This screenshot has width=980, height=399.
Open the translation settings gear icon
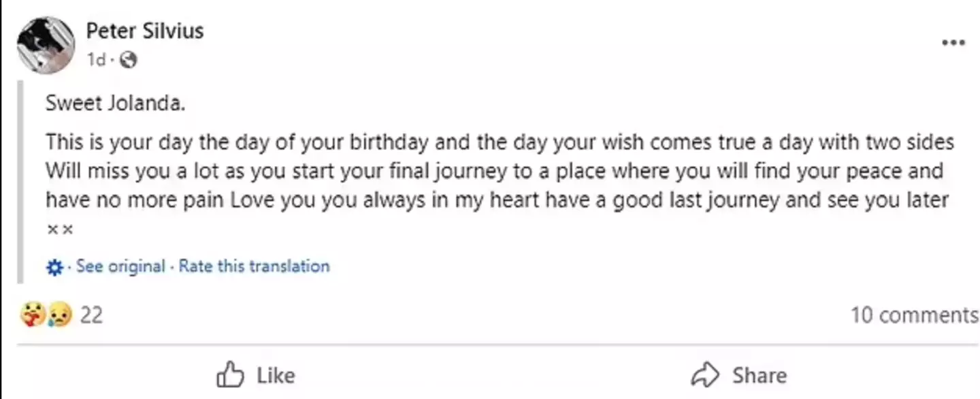(54, 266)
